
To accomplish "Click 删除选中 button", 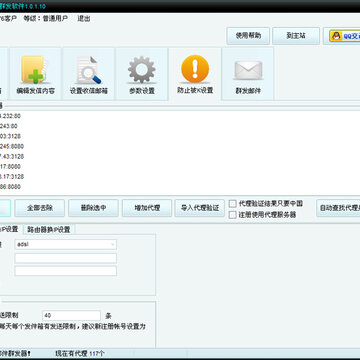I will pyautogui.click(x=93, y=208).
